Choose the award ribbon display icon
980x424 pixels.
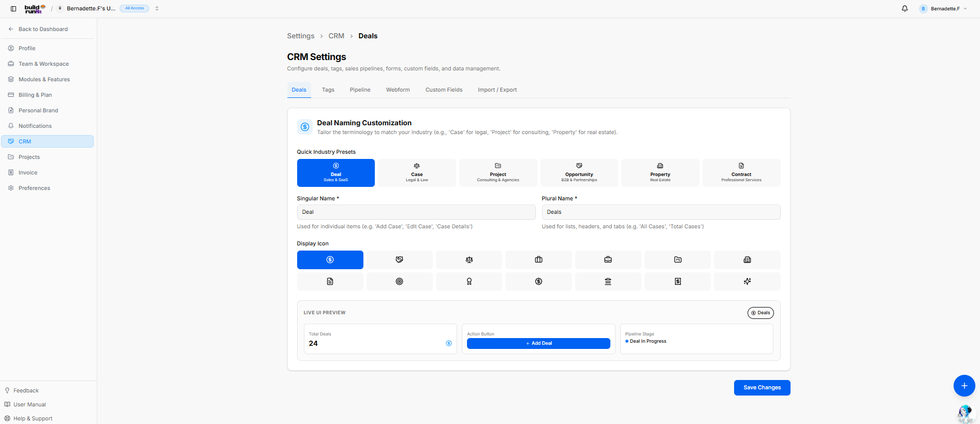pyautogui.click(x=469, y=282)
